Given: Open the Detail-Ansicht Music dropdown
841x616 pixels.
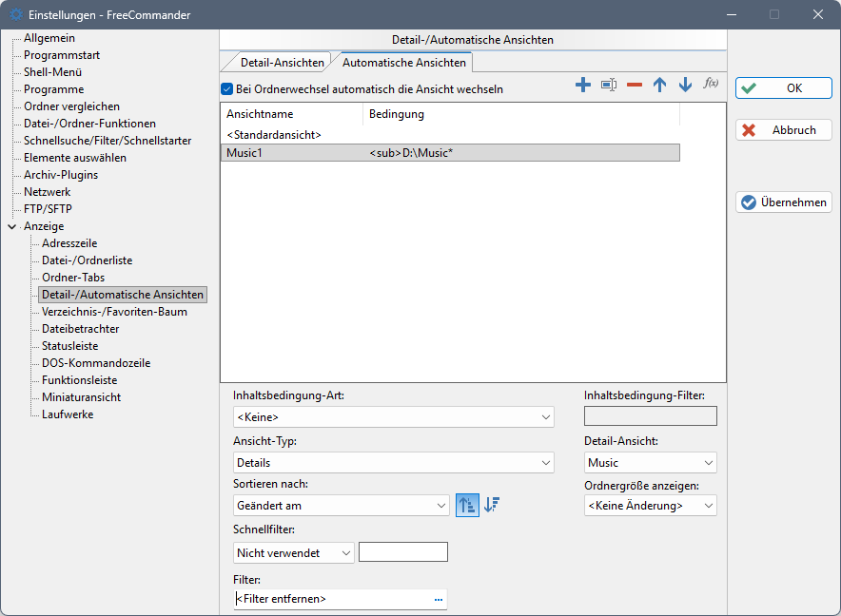Looking at the screenshot, I should (x=651, y=463).
